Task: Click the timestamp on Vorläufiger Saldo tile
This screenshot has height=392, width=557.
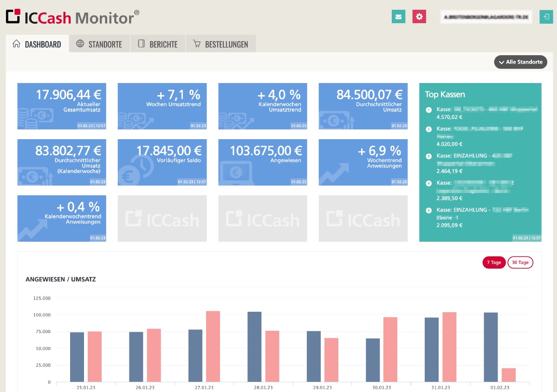Action: click(x=191, y=182)
